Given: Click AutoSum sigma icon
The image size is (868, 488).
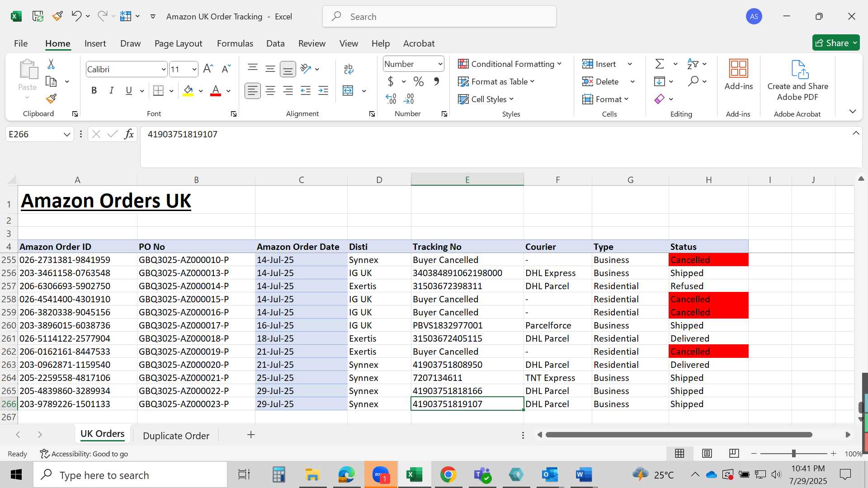Looking at the screenshot, I should pos(660,64).
